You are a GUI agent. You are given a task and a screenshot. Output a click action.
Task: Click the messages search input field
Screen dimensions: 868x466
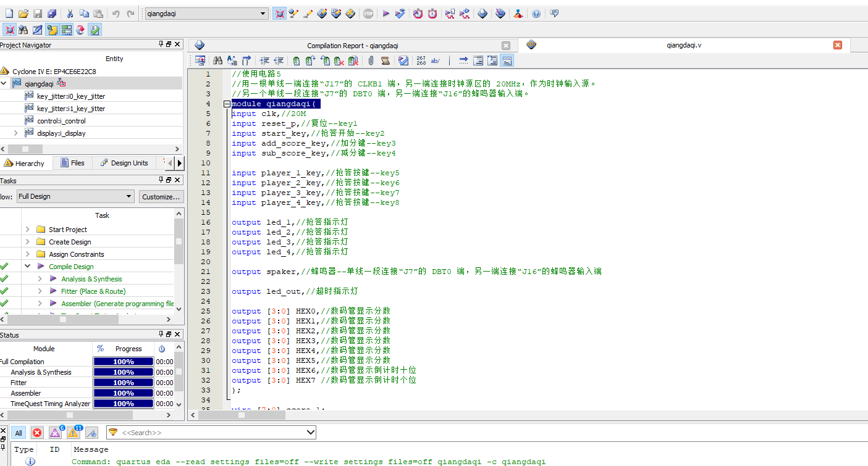(x=212, y=433)
